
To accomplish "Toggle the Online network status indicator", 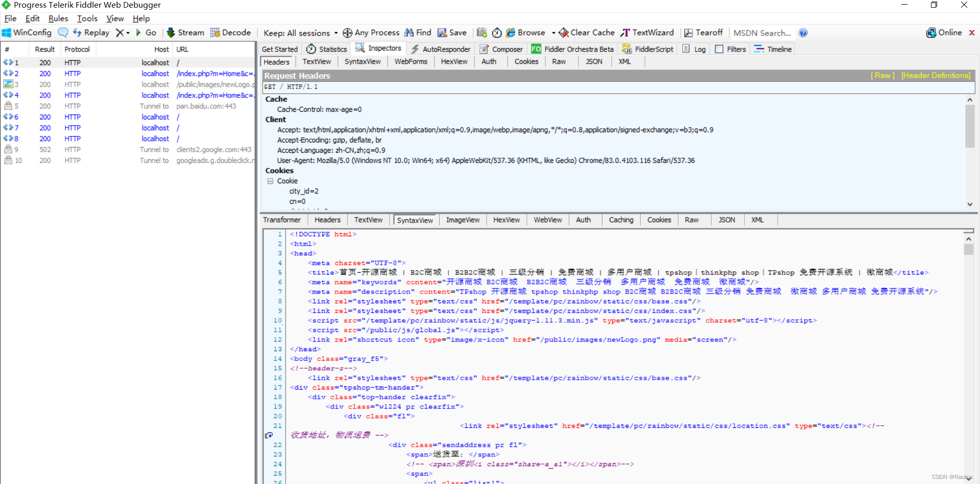I will [944, 33].
